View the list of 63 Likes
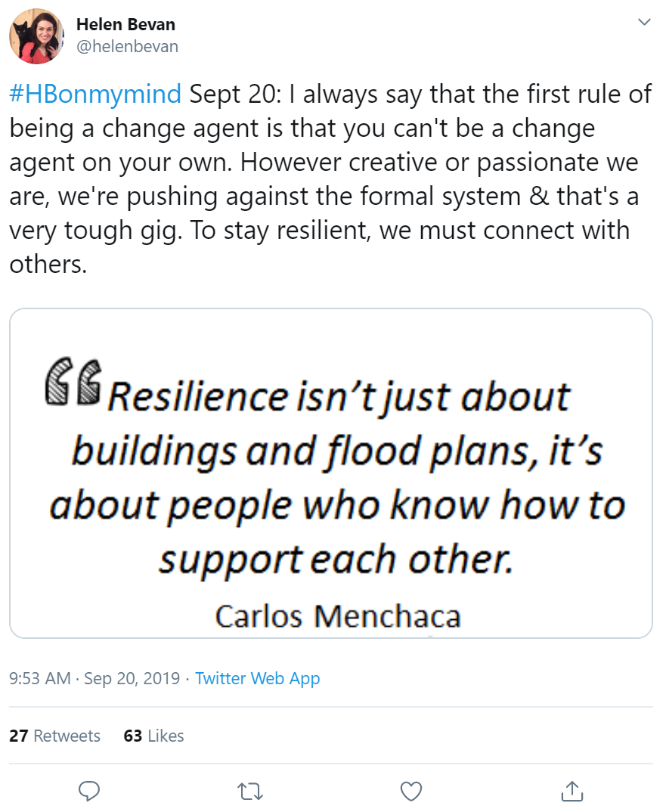 153,736
